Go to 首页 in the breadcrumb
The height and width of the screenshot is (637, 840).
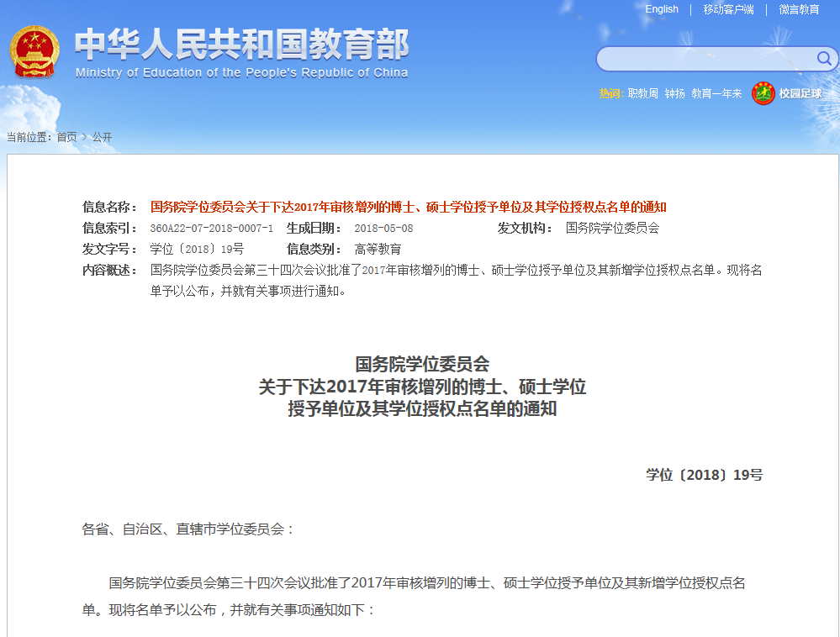66,137
